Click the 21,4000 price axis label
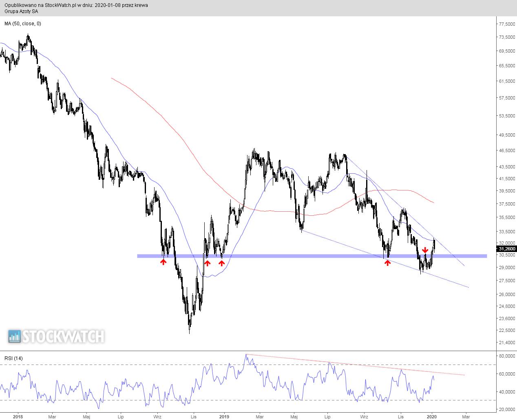The height and width of the screenshot is (420, 517). pos(507,343)
